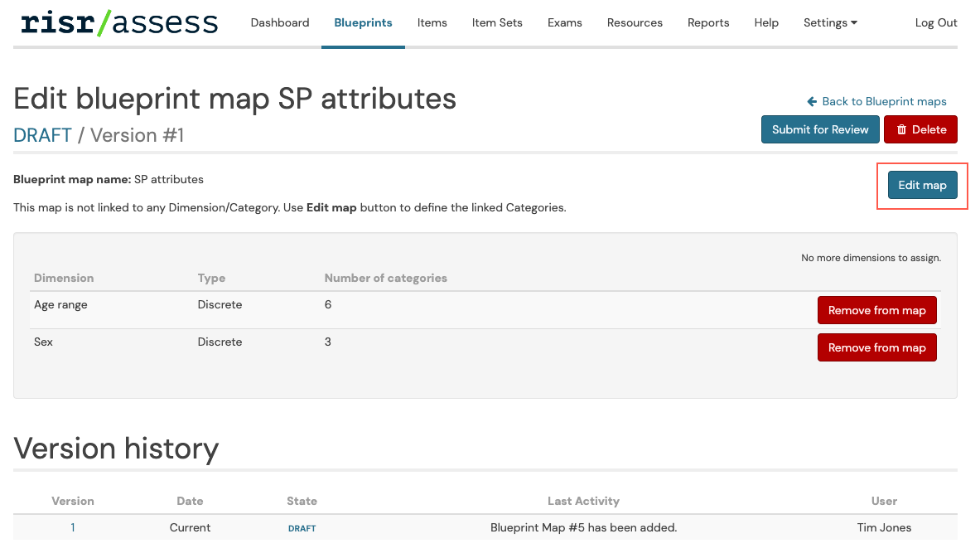Image resolution: width=980 pixels, height=558 pixels.
Task: Follow the Back to Blueprint maps link
Action: [884, 101]
